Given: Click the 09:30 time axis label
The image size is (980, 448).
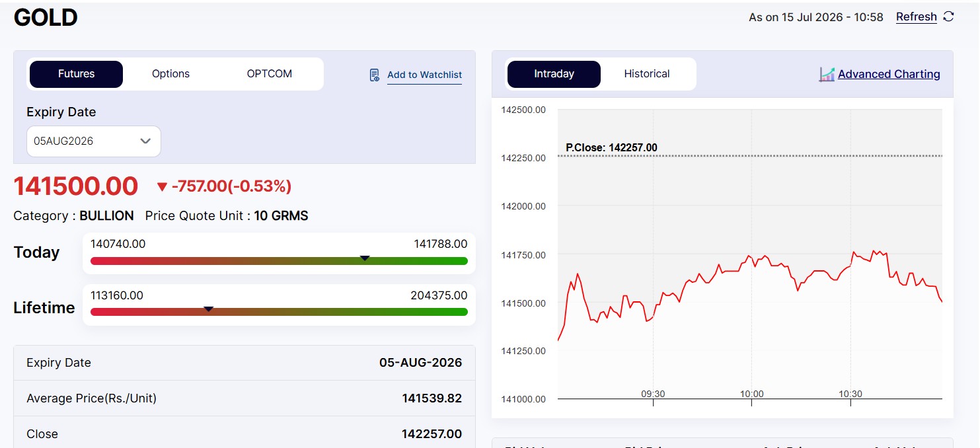Looking at the screenshot, I should (x=653, y=394).
